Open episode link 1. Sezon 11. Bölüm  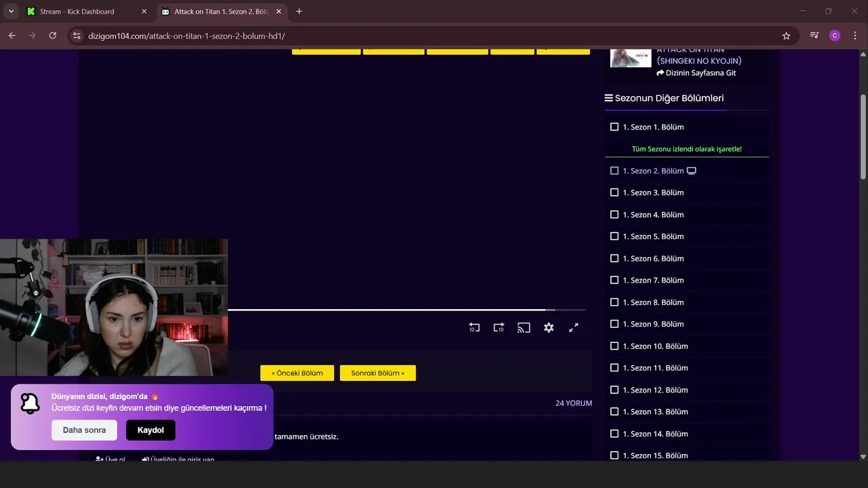655,368
